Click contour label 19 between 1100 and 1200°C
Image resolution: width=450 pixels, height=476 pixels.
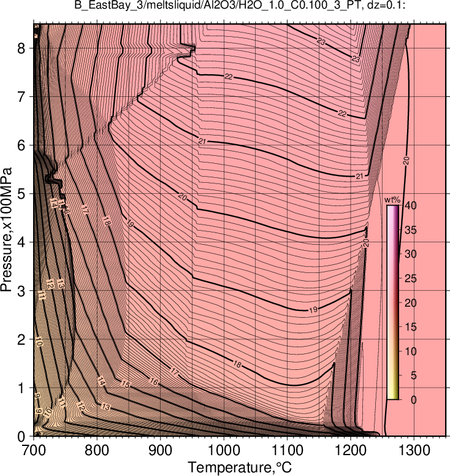(313, 310)
